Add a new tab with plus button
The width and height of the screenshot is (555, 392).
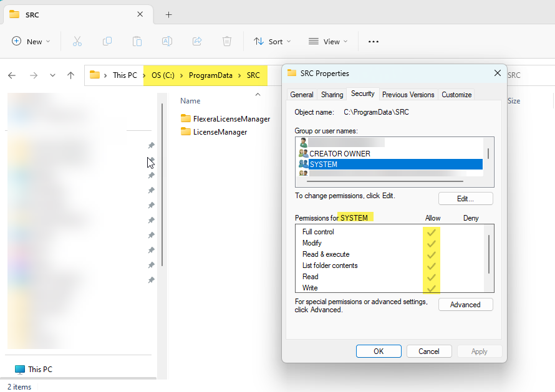coord(169,14)
